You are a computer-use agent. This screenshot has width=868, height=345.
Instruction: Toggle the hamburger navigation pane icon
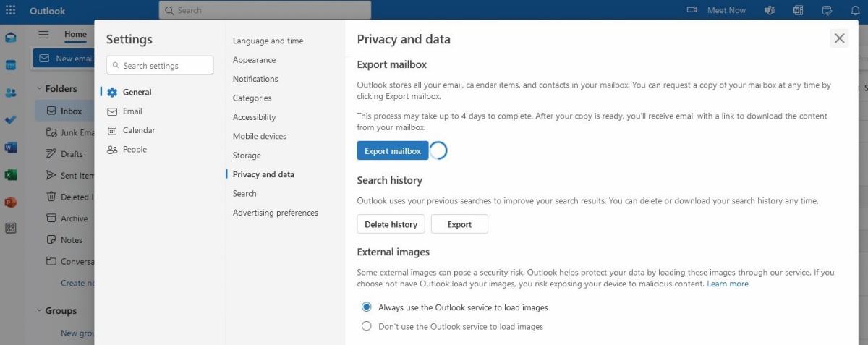pos(43,35)
